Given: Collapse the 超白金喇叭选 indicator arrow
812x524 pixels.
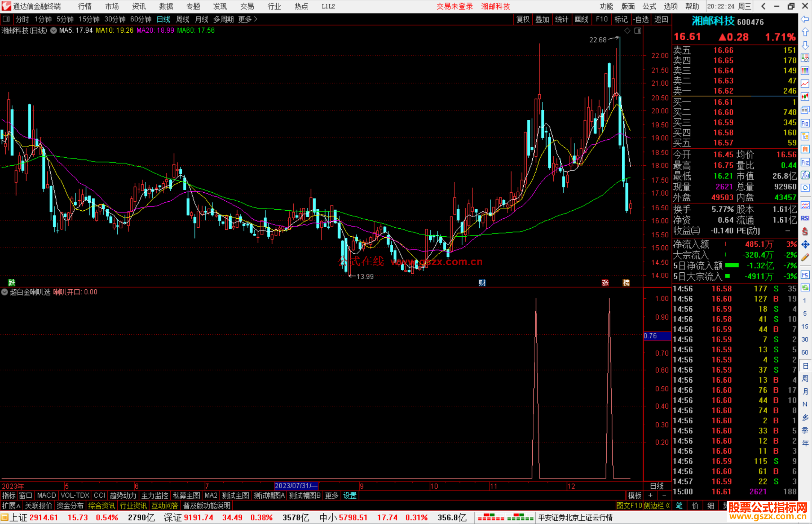Looking at the screenshot, I should point(5,292).
